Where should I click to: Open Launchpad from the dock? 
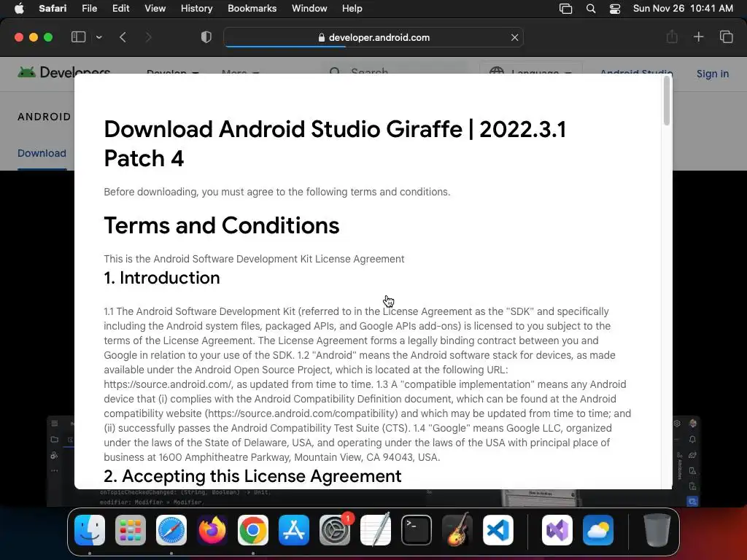point(131,530)
